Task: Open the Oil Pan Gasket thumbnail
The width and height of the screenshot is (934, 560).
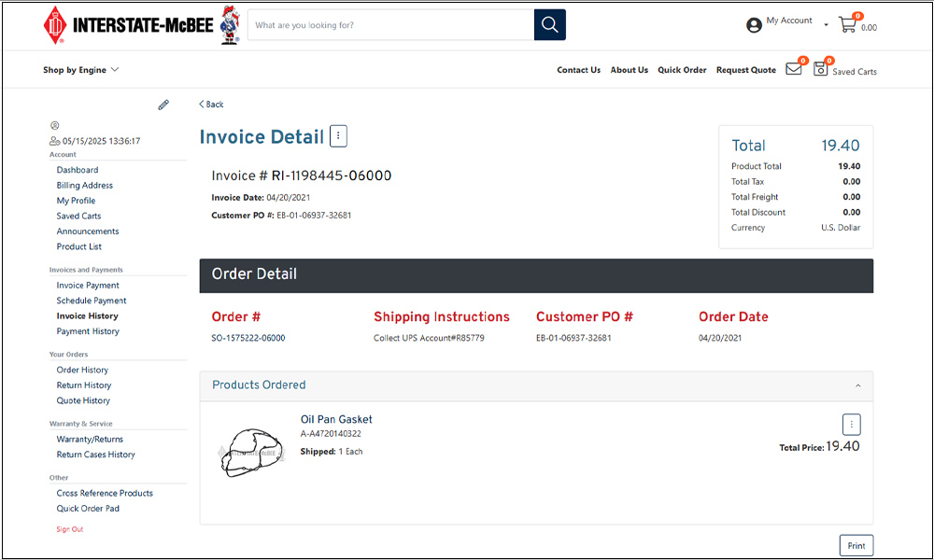Action: pyautogui.click(x=251, y=453)
